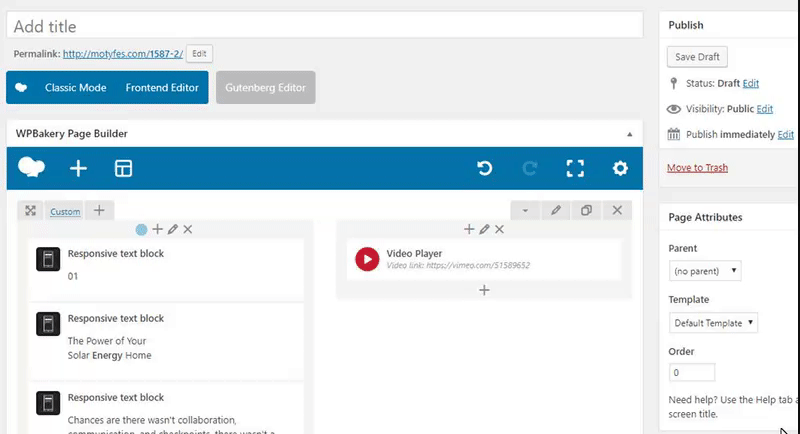Click the icon of the Solar Energy text block
Screen dimensions: 800x434
coord(48,324)
